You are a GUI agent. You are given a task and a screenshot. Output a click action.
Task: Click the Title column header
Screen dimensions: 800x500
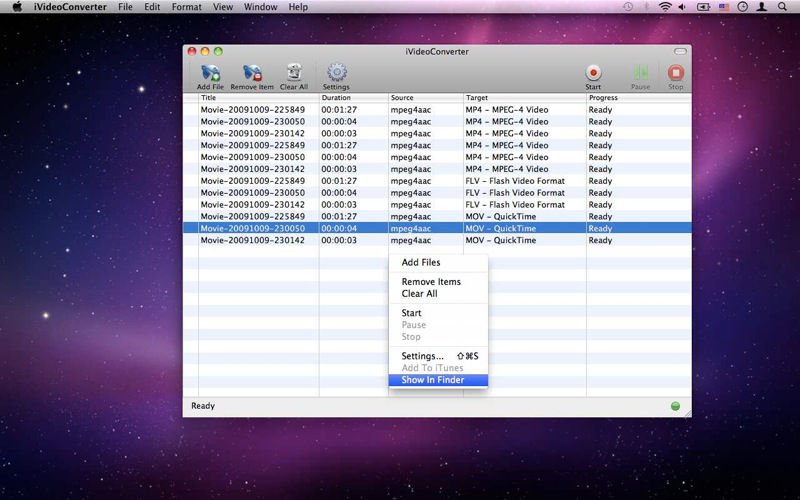(x=259, y=97)
